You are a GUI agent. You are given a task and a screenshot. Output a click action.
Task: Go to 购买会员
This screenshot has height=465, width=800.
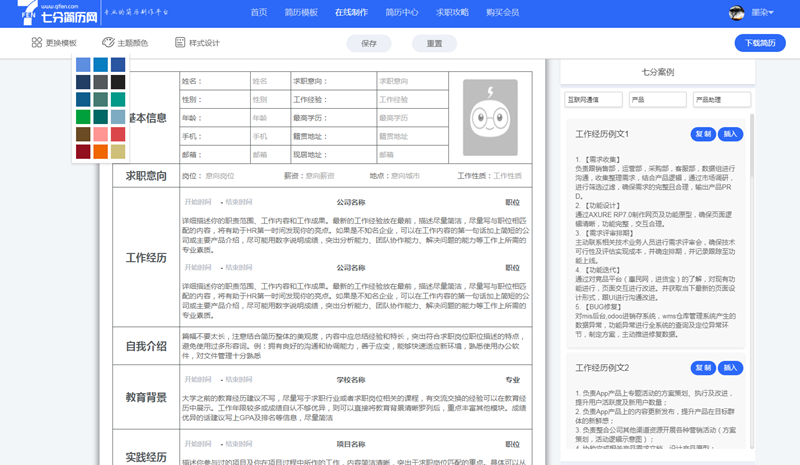point(502,12)
